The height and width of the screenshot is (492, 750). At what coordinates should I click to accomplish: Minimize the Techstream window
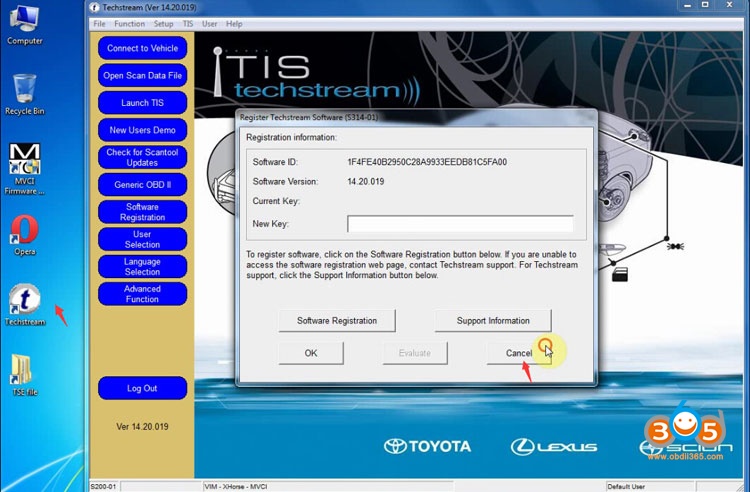687,5
